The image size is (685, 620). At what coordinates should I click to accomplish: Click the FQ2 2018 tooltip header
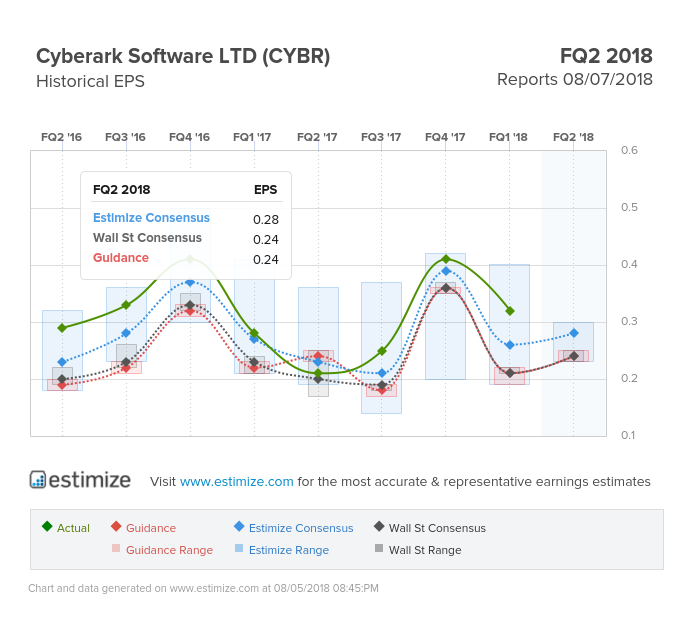tap(121, 190)
